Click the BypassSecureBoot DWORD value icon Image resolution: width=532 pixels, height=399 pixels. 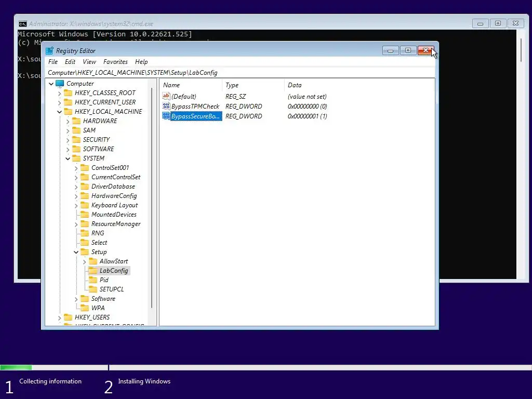pos(166,116)
